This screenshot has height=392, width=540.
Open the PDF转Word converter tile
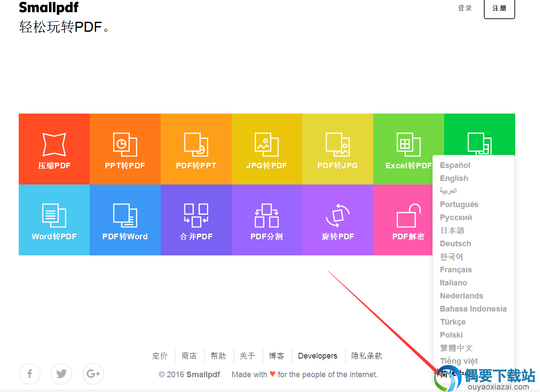pyautogui.click(x=125, y=220)
